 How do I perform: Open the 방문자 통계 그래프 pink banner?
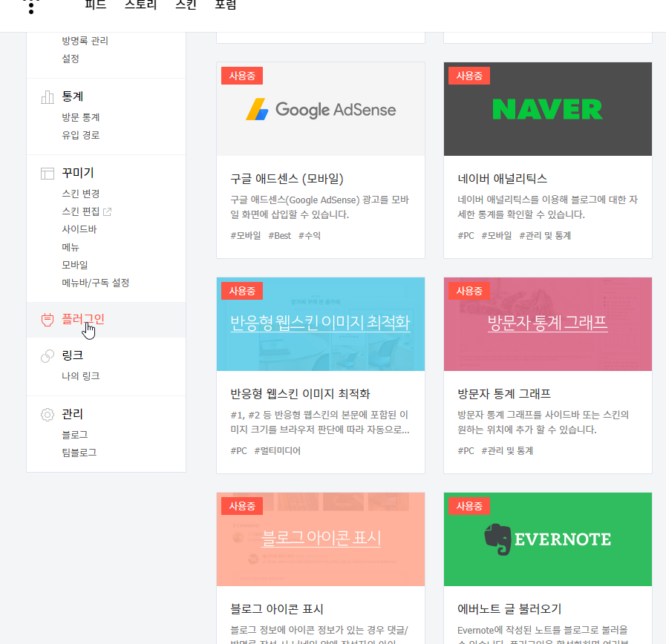coord(547,324)
